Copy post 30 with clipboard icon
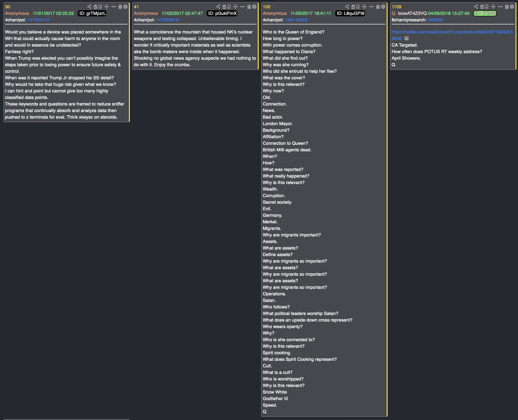This screenshot has height=420, width=518. (x=120, y=7)
